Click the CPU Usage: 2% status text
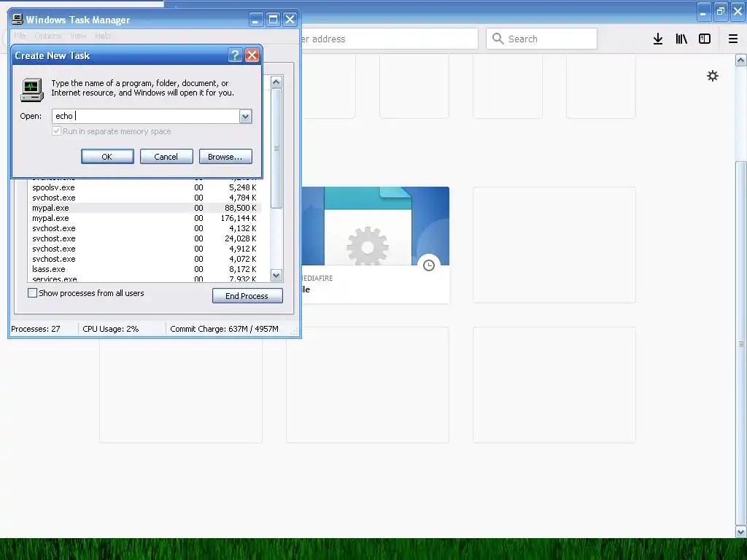 [111, 329]
